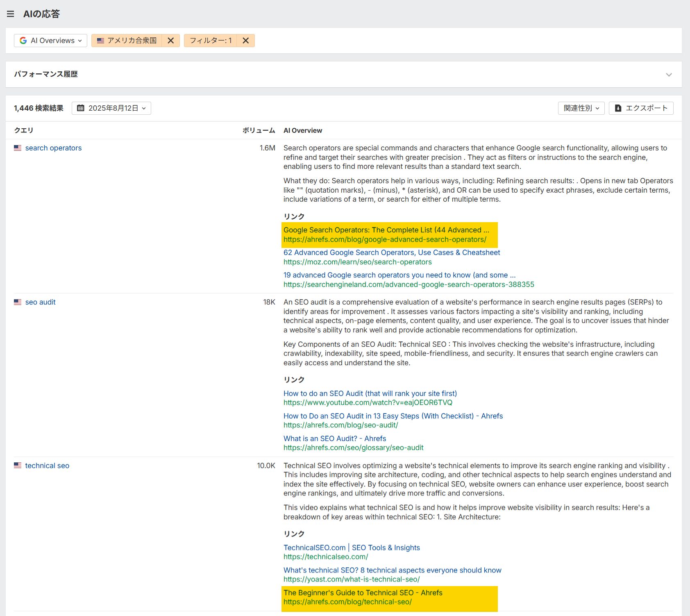
Task: Click the エクスポート button
Action: [641, 108]
